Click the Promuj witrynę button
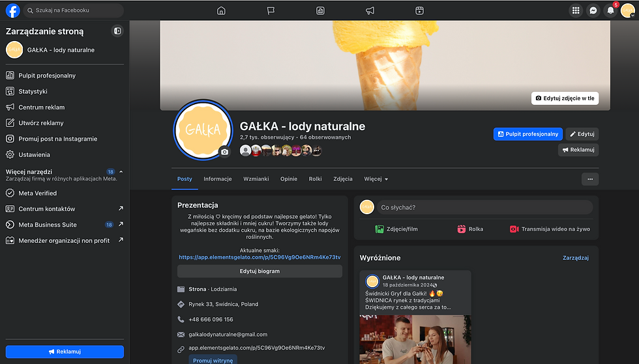The image size is (639, 364). [x=213, y=360]
